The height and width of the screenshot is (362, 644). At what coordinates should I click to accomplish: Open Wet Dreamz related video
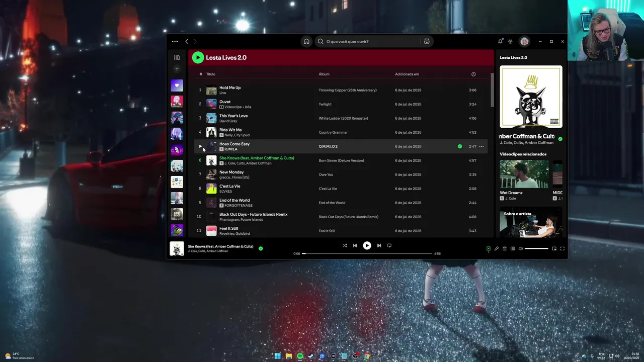[x=524, y=174]
